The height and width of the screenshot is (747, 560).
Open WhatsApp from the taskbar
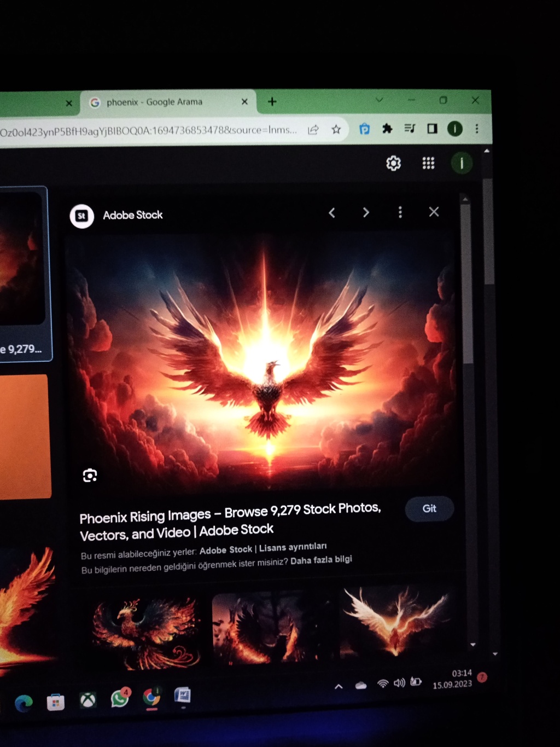tap(120, 698)
